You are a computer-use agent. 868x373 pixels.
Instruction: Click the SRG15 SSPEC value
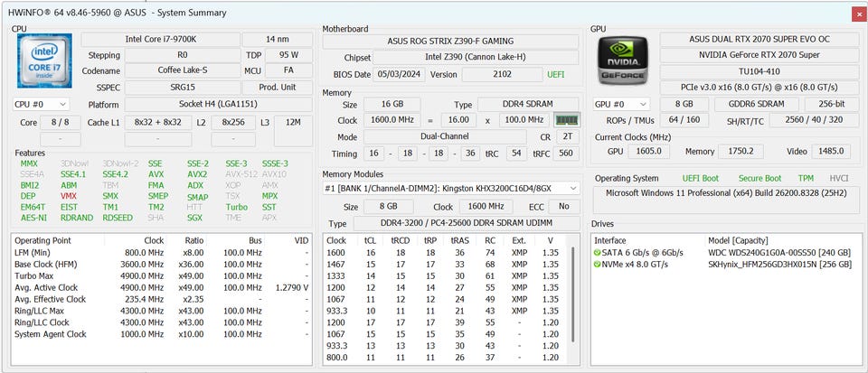click(x=182, y=88)
